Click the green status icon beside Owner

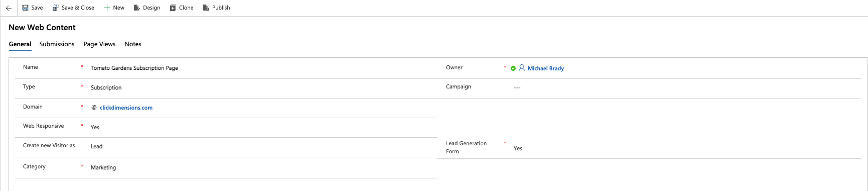pos(513,68)
